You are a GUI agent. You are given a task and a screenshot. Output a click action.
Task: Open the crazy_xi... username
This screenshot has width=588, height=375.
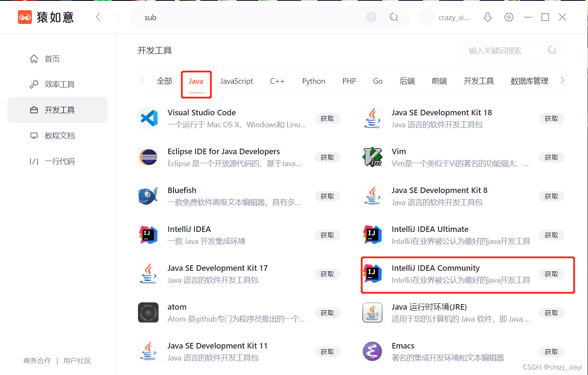[x=454, y=18]
